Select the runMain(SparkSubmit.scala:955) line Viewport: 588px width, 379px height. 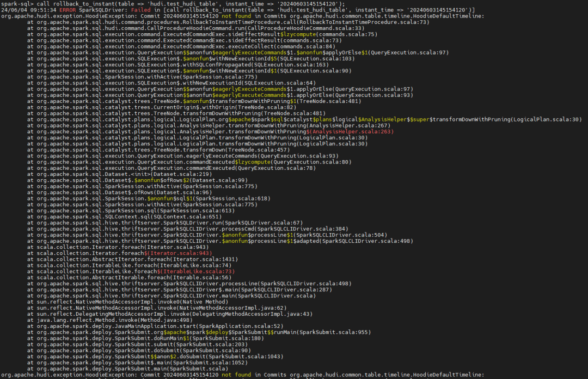point(199,332)
